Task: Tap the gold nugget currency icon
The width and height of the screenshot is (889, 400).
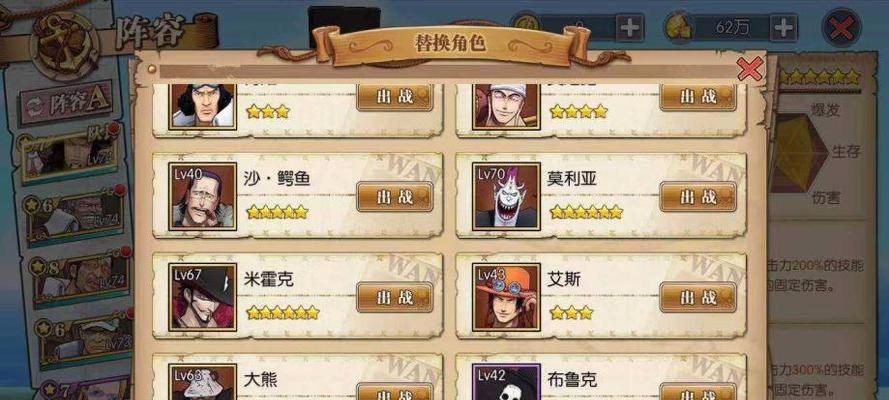Action: (676, 27)
